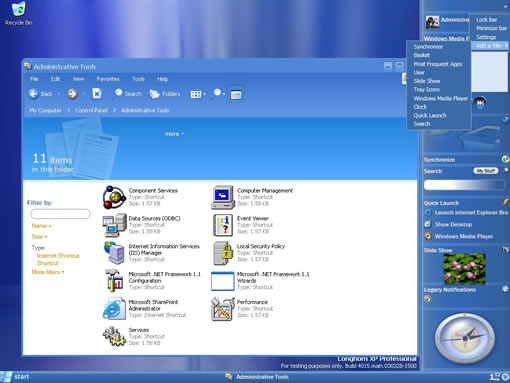Viewport: 510px width, 383px height.
Task: Filter by Internet Shortcut type
Action: (58, 256)
